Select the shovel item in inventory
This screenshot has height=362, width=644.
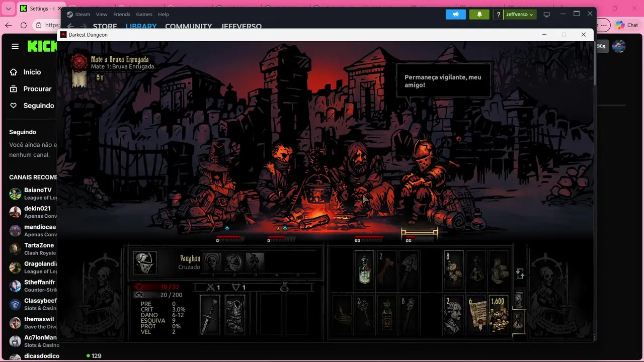pyautogui.click(x=410, y=270)
